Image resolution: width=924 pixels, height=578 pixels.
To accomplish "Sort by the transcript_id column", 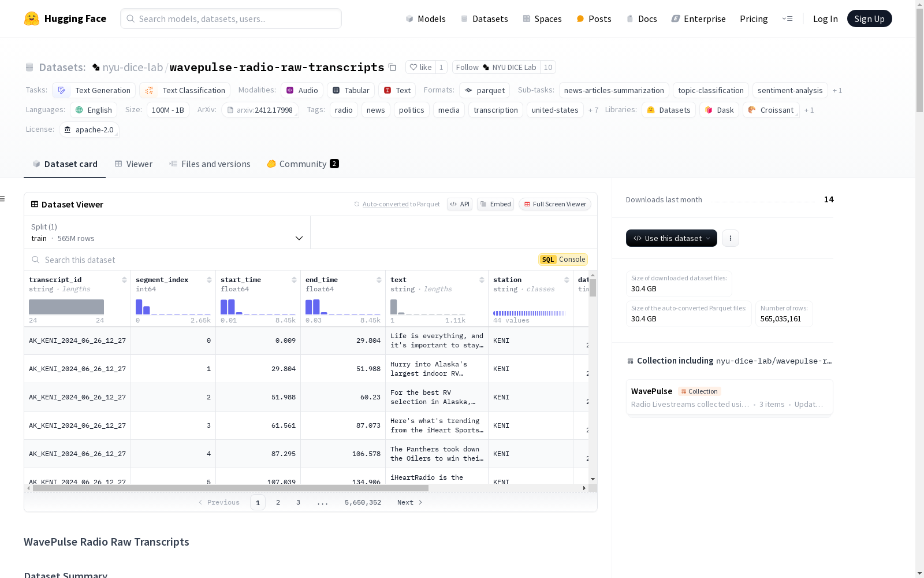I will [x=124, y=280].
